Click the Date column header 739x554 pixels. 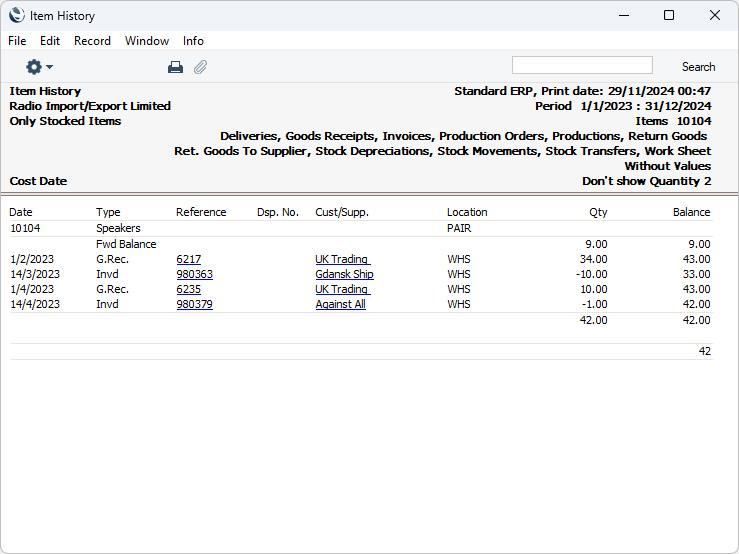(x=21, y=212)
